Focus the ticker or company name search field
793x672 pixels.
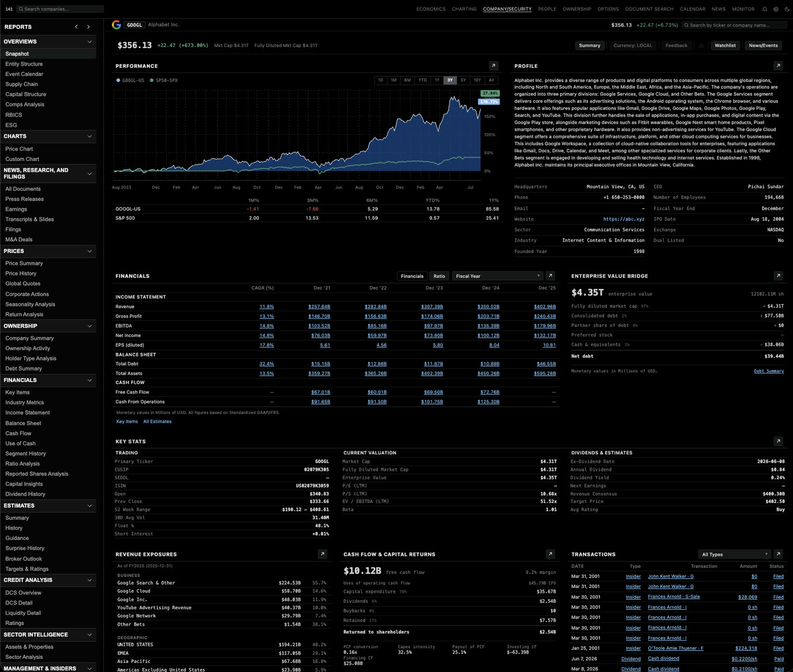tap(734, 25)
